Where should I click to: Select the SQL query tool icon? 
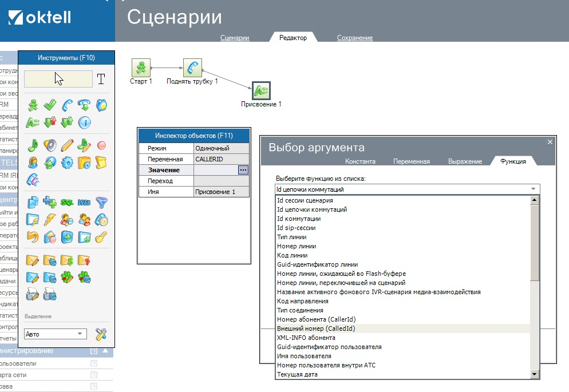tap(67, 202)
